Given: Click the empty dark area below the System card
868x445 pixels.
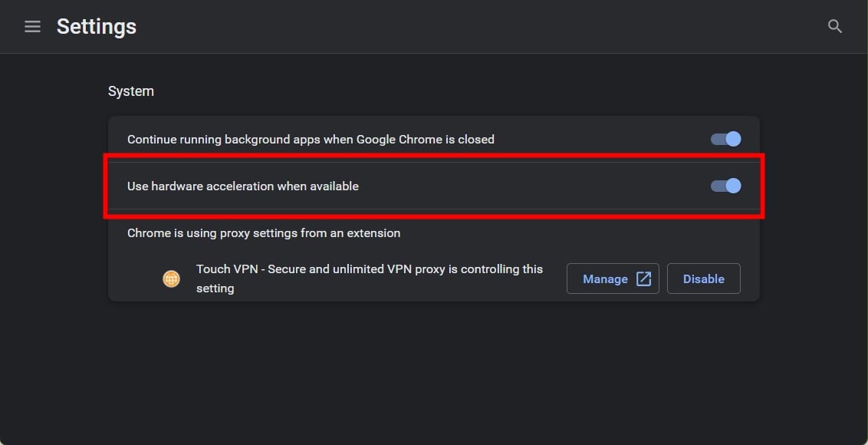Looking at the screenshot, I should 433,371.
